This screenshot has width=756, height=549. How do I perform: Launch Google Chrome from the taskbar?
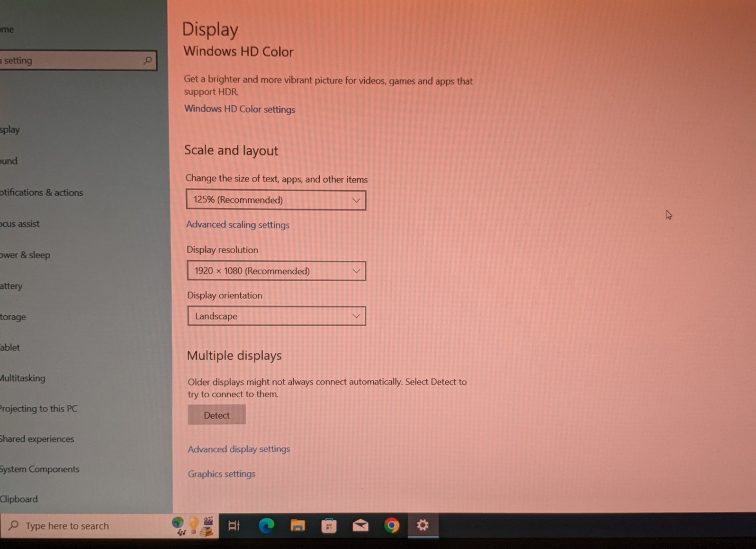click(x=391, y=525)
